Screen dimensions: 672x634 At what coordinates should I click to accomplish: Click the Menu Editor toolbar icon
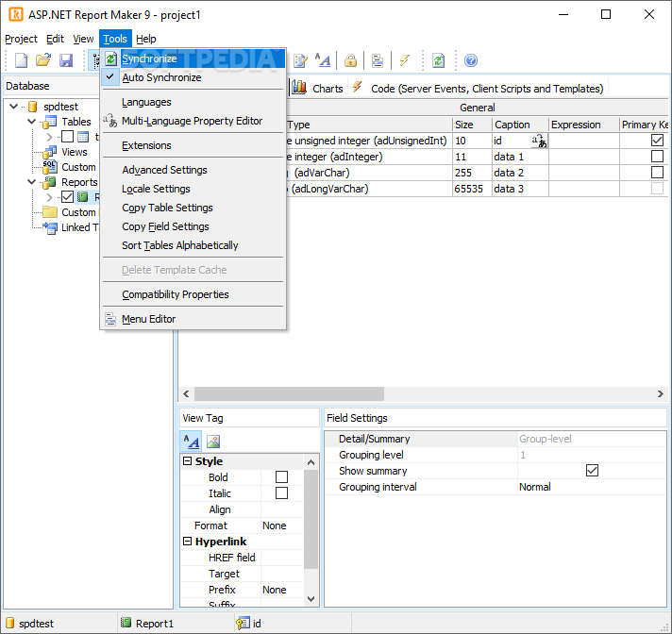pyautogui.click(x=378, y=60)
